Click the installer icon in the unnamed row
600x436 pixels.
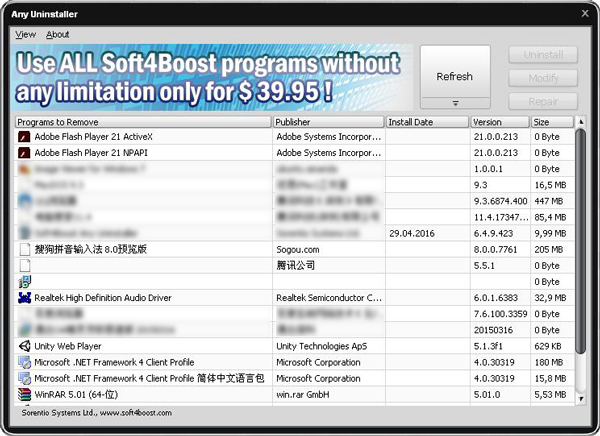click(24, 282)
